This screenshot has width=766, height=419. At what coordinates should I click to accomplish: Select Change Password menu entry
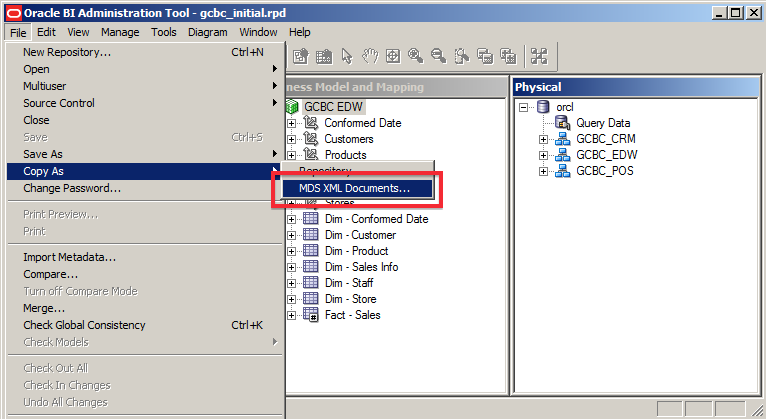tap(145, 189)
